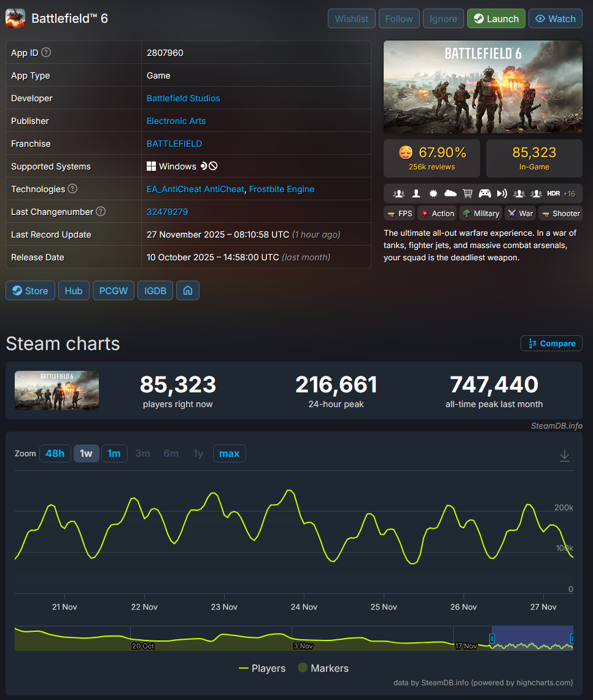
Task: Set chart zoom to 3m
Action: point(143,454)
